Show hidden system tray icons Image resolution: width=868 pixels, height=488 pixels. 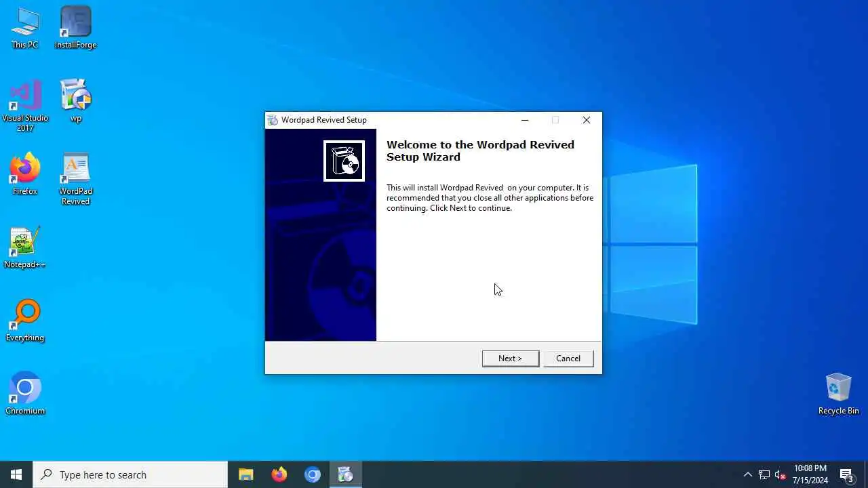[x=747, y=474]
